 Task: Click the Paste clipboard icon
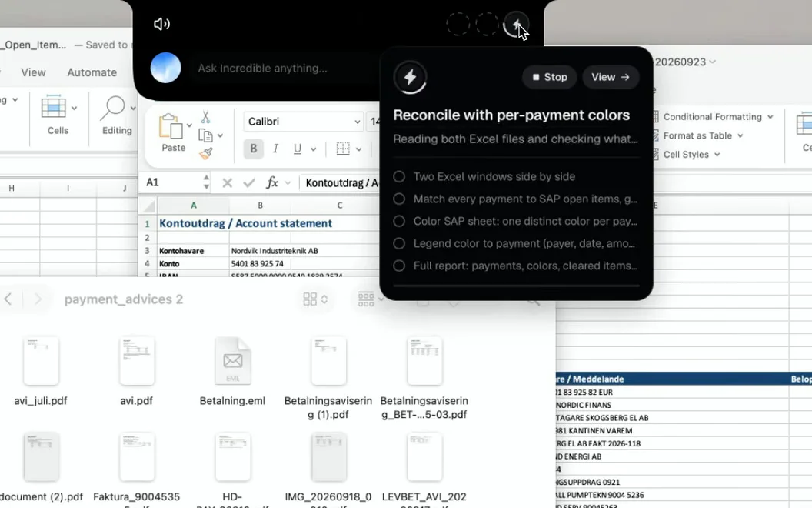coord(171,126)
